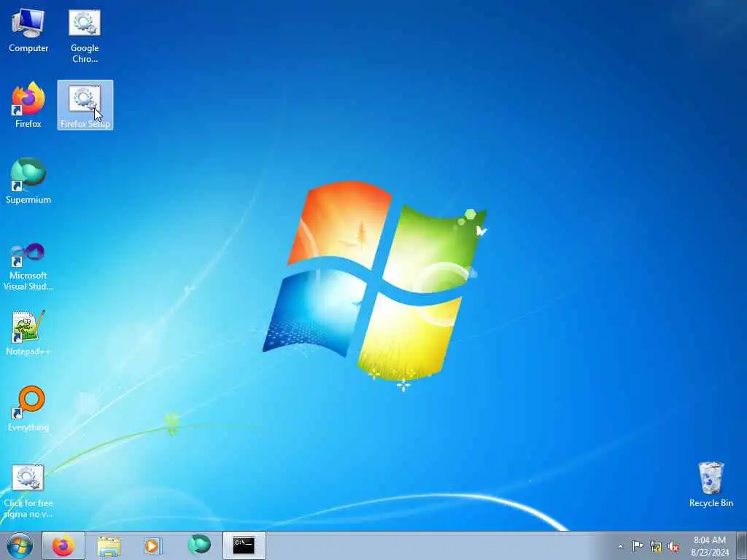The image size is (747, 560).
Task: Open the network status tray icon
Action: pos(656,546)
